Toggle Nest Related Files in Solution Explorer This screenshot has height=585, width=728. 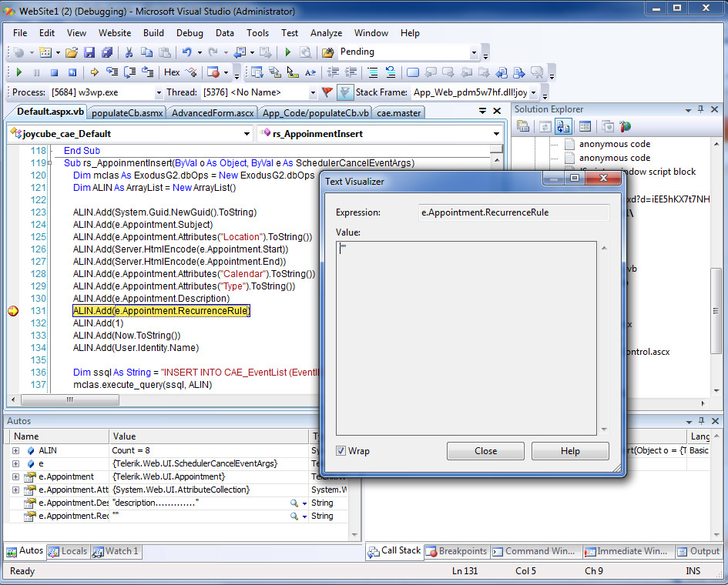pyautogui.click(x=563, y=126)
